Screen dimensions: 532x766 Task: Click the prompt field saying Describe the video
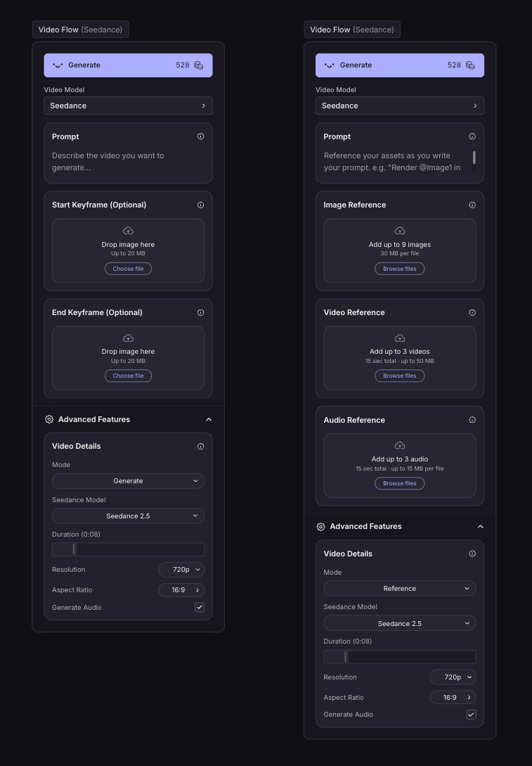129,162
